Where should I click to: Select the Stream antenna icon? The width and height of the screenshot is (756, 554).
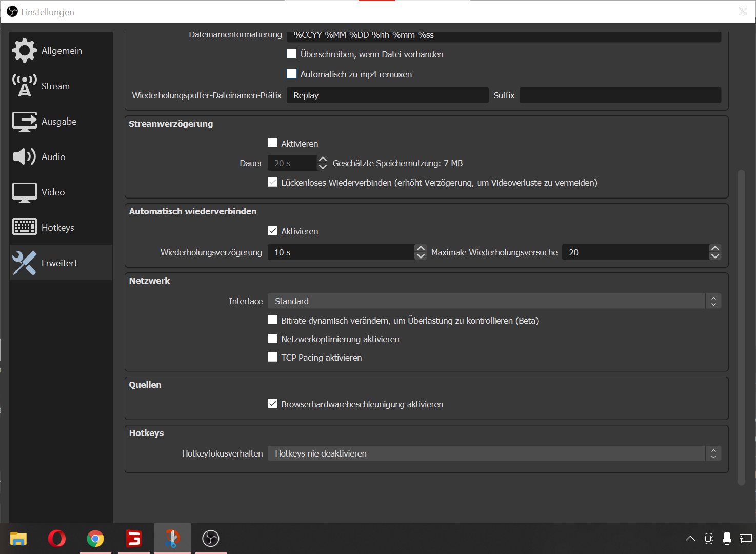tap(25, 86)
